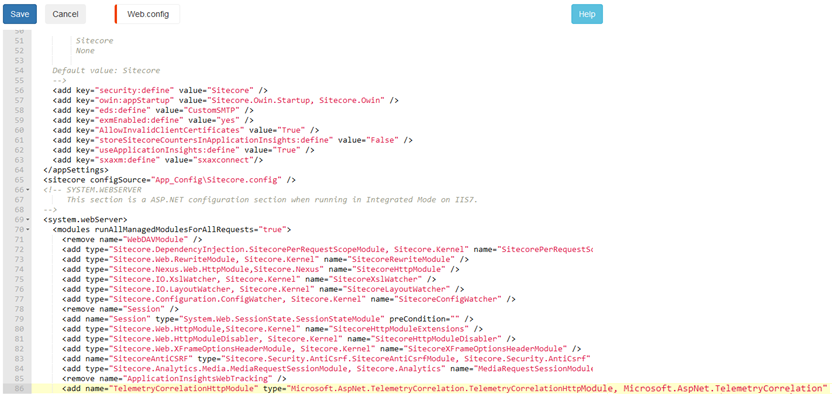
Task: Collapse the comment fold at line 66
Action: (28, 190)
